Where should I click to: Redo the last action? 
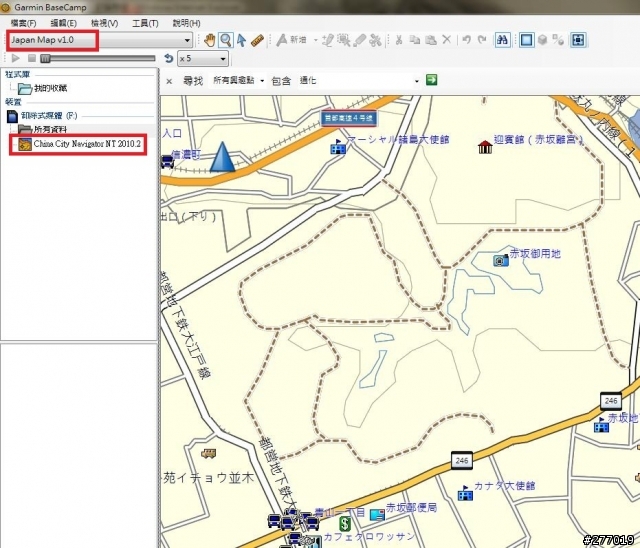click(x=482, y=40)
